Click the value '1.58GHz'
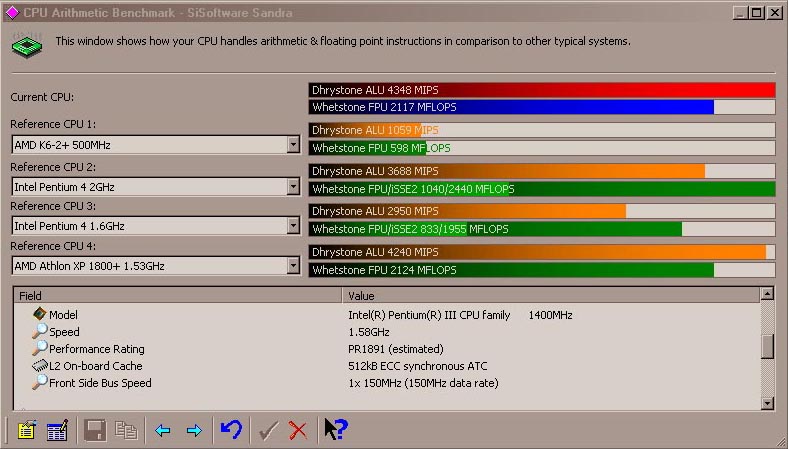The image size is (788, 449). coord(369,332)
